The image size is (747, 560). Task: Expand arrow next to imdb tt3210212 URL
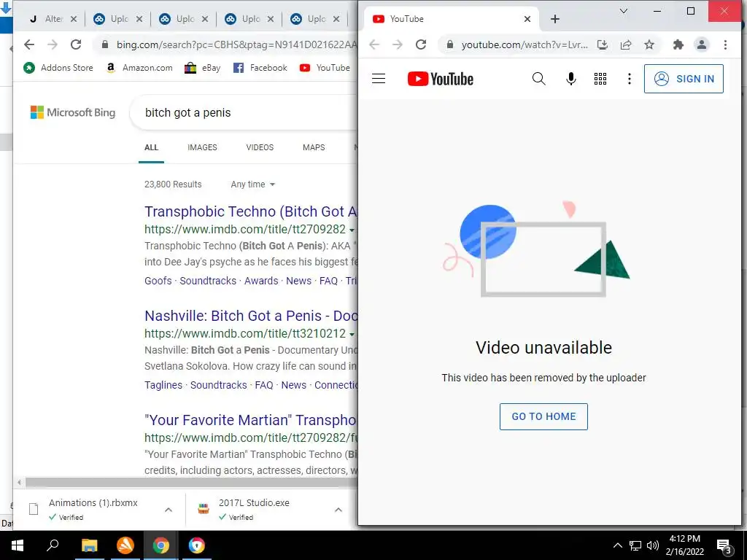click(352, 334)
